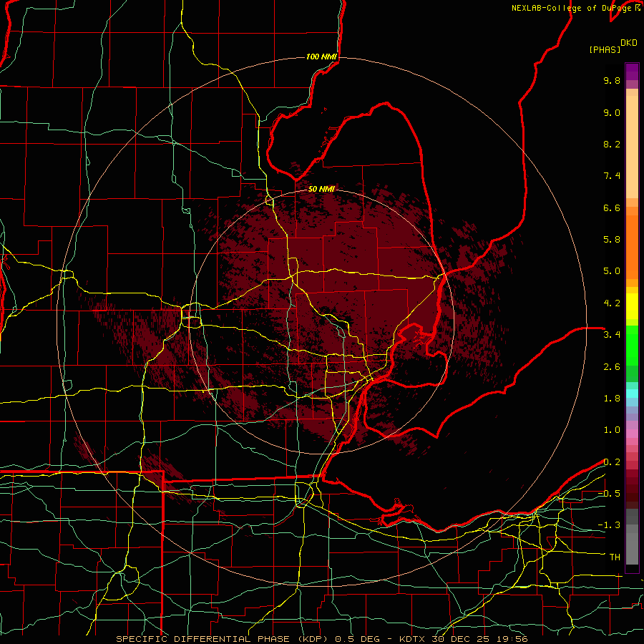
Task: Click the 0.2 scale value
Action: pyautogui.click(x=612, y=462)
